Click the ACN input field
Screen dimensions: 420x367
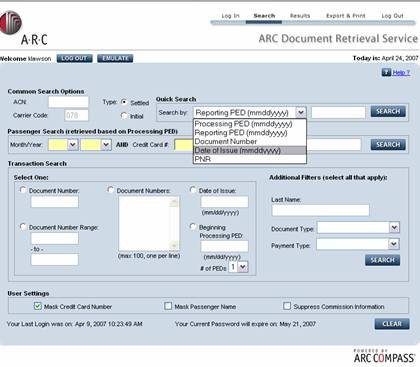coord(68,102)
